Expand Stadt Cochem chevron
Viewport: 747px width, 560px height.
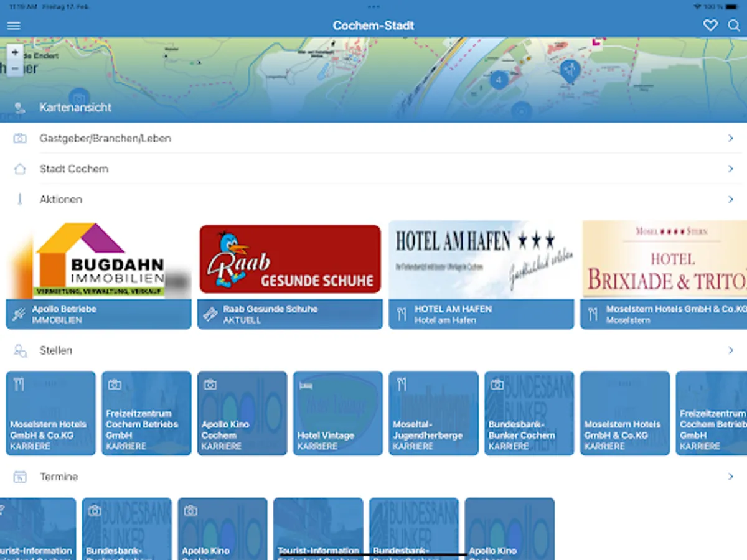point(731,169)
